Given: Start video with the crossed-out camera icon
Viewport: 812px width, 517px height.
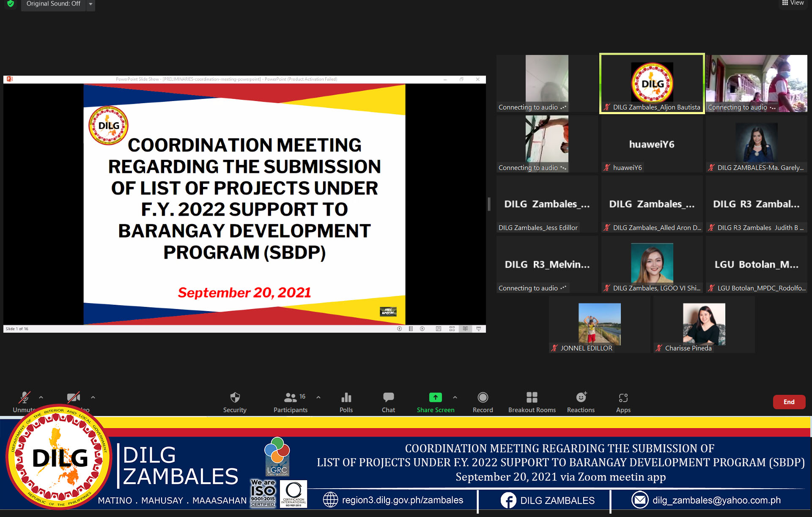Looking at the screenshot, I should point(74,398).
